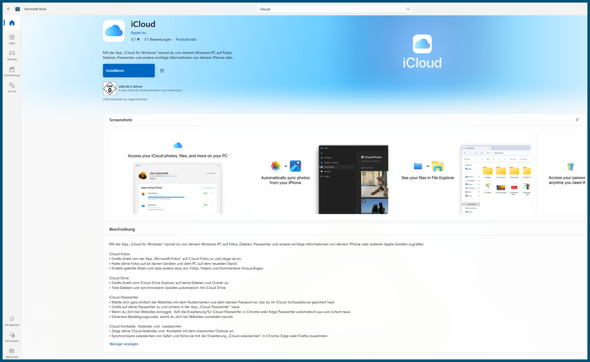Open the dark iCloud Photos screenshot
The width and height of the screenshot is (590, 362).
pos(353,179)
